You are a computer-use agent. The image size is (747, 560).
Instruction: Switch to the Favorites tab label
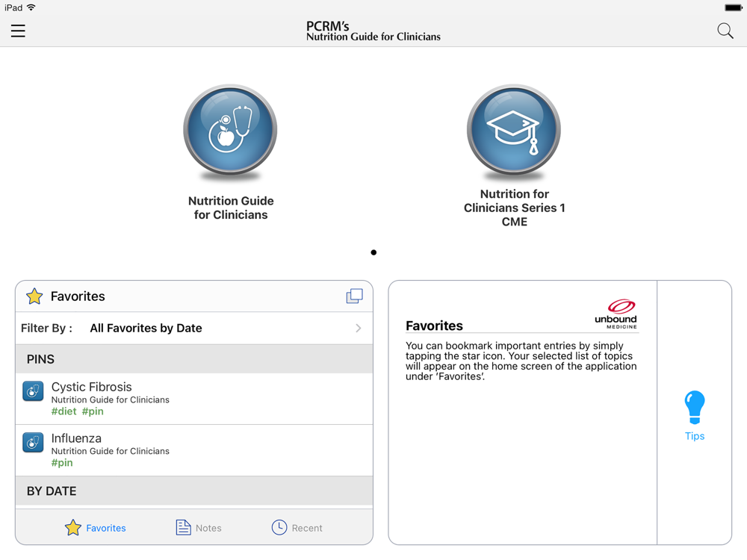pos(106,528)
